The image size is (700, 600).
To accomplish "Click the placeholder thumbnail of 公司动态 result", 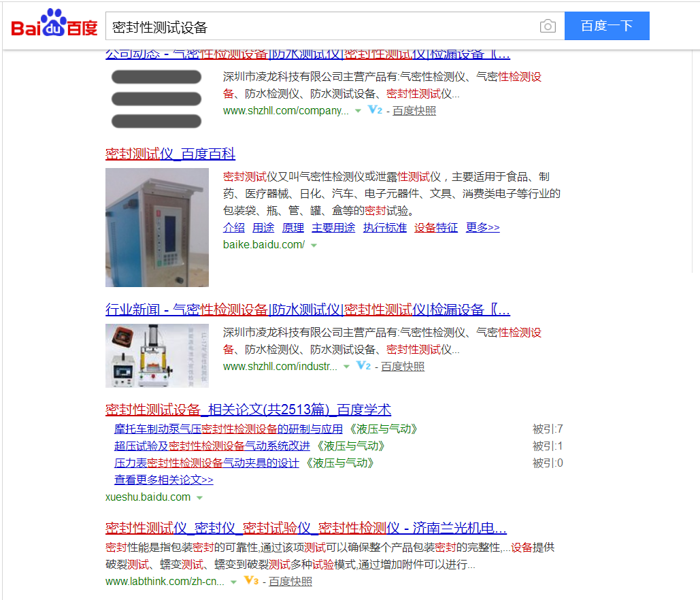I will point(156,99).
